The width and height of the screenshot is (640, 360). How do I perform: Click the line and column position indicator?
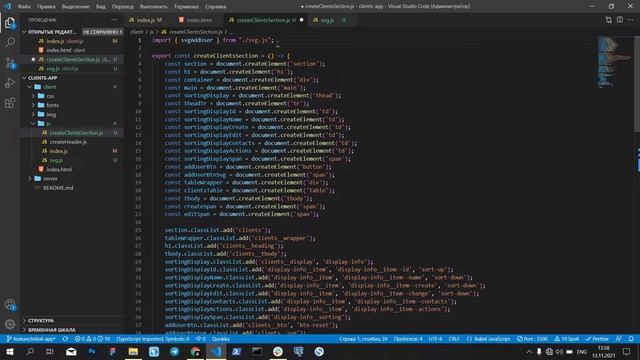(x=363, y=339)
